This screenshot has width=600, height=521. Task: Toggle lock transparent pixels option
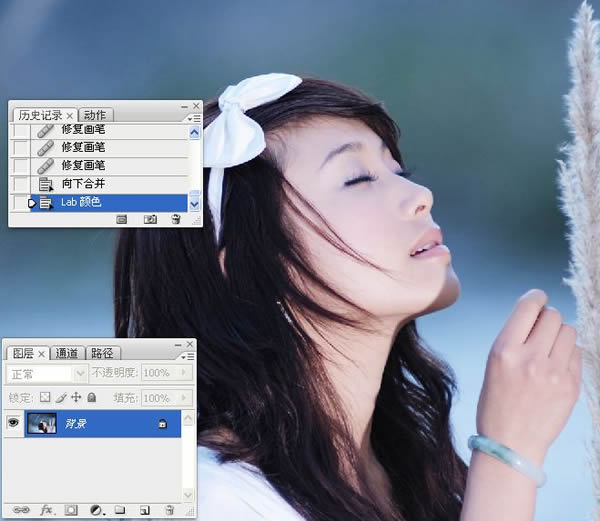click(x=45, y=397)
